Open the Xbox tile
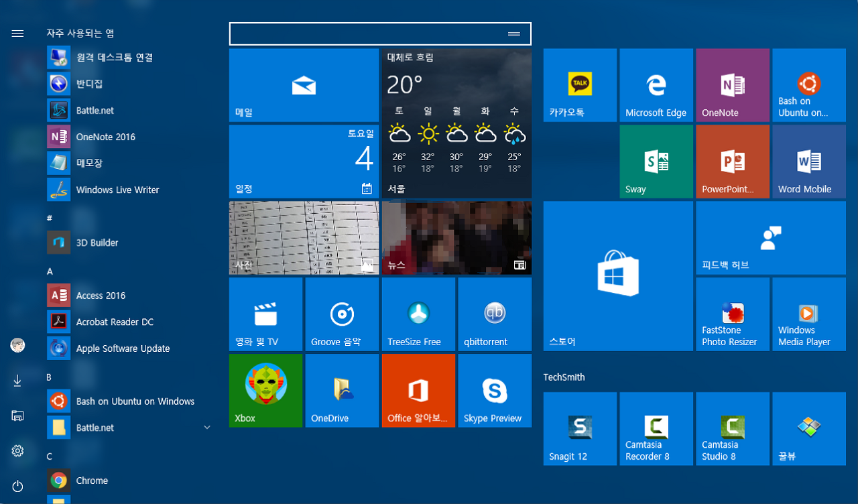 265,391
